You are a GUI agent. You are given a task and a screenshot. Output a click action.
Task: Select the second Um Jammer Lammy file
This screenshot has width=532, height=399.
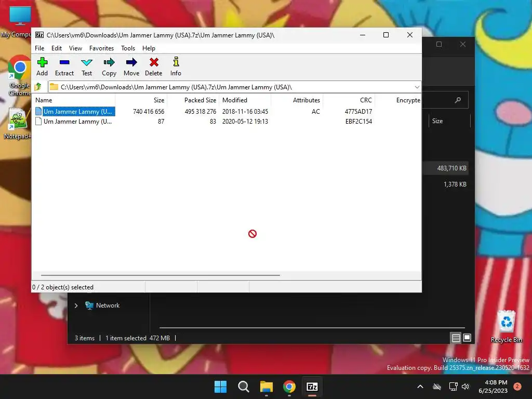tap(78, 122)
